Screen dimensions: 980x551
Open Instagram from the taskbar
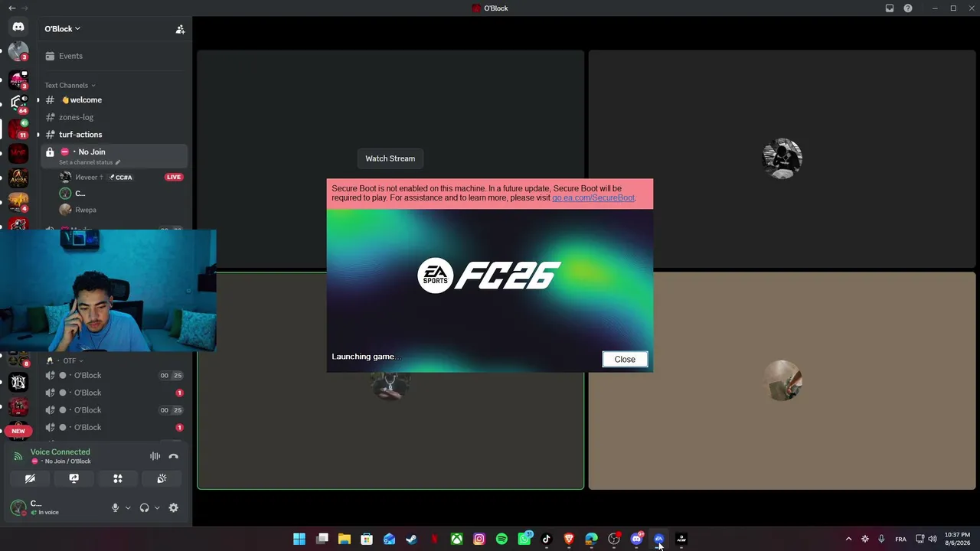(479, 539)
